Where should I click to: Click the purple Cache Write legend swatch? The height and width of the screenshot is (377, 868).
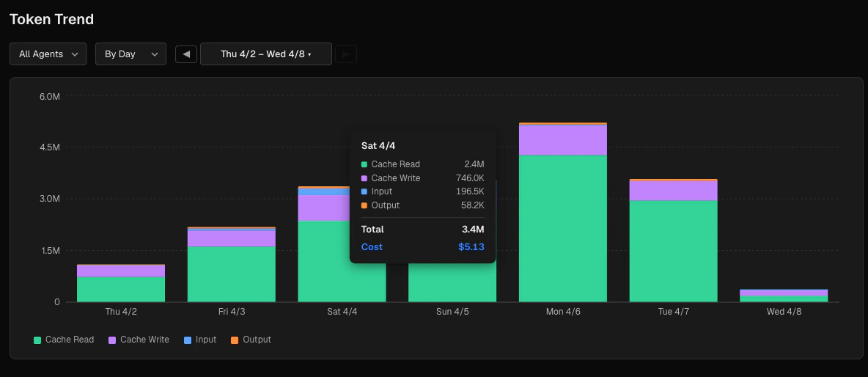coord(112,340)
